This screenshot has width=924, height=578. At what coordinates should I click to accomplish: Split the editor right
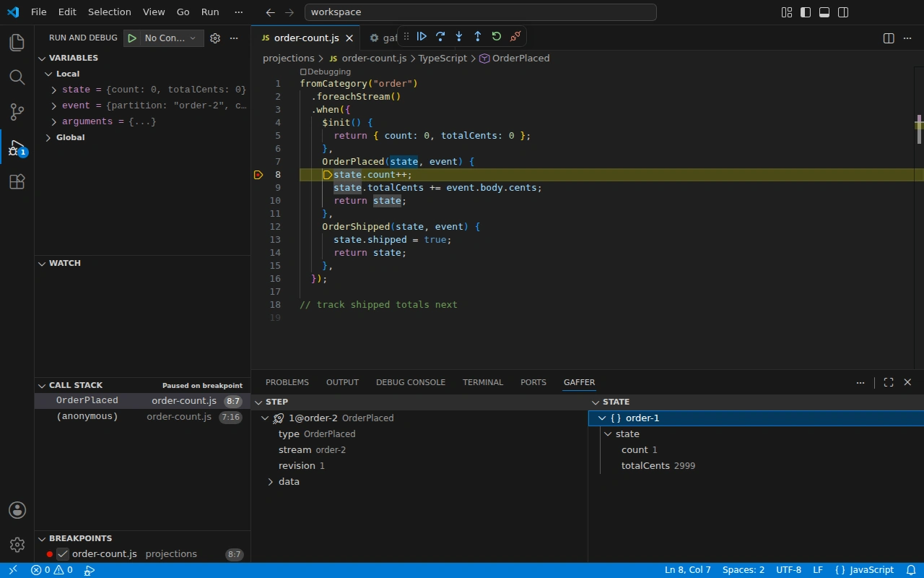(889, 38)
